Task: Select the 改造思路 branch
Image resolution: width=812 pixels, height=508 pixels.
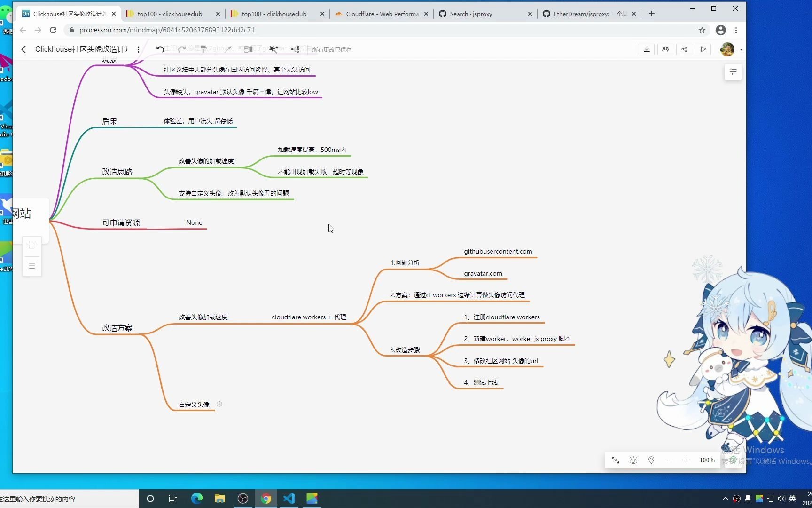Action: (x=117, y=172)
